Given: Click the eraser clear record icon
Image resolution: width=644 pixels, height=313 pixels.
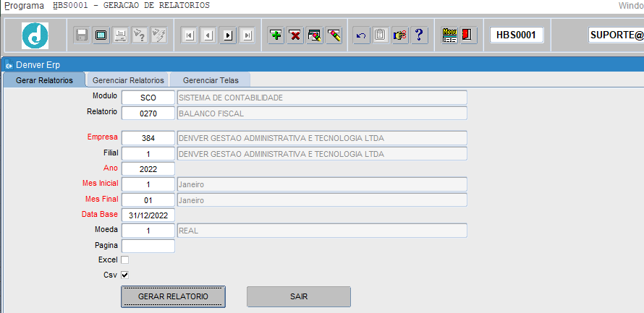Looking at the screenshot, I should click(x=334, y=35).
